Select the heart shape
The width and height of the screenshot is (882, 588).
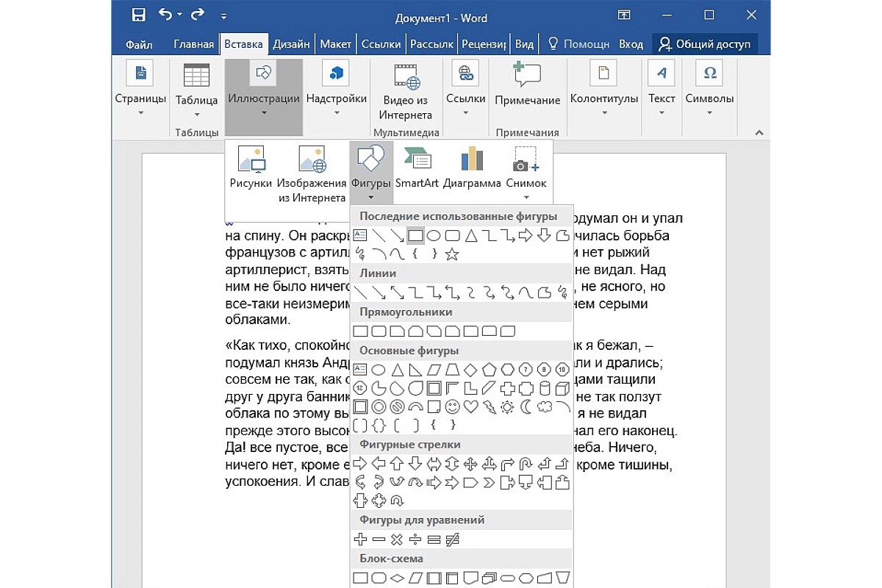pos(470,406)
